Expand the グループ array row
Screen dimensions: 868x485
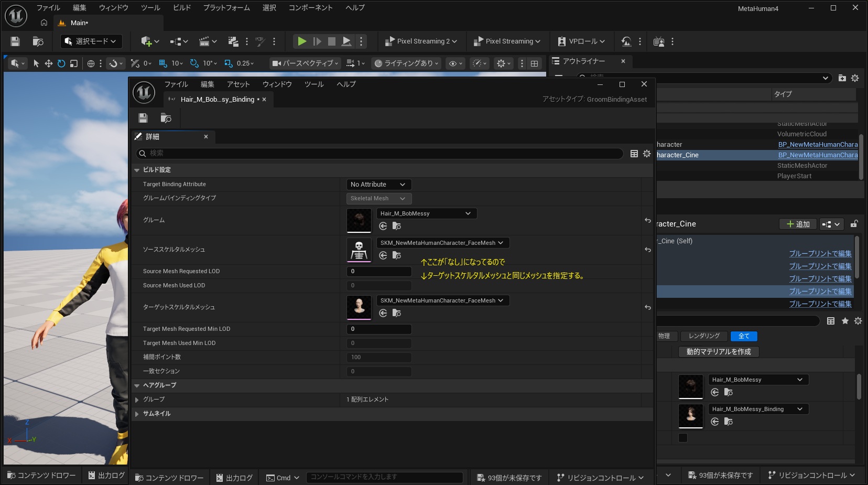[137, 400]
